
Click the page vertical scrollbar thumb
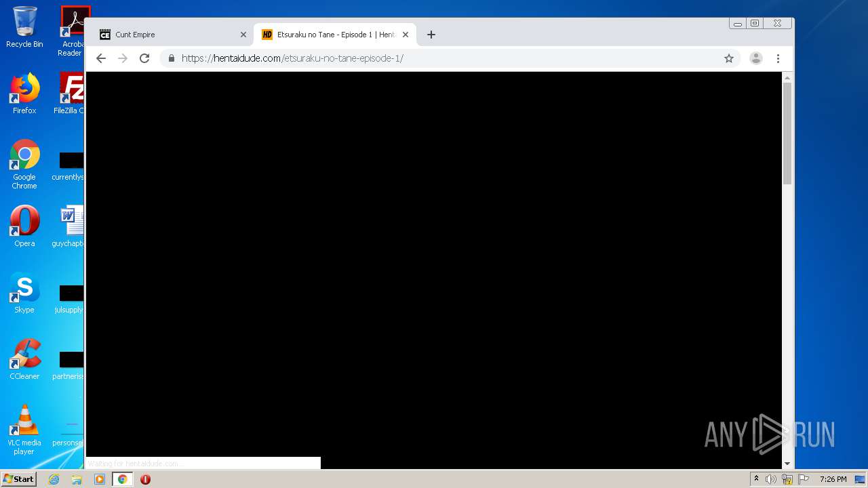pyautogui.click(x=787, y=134)
